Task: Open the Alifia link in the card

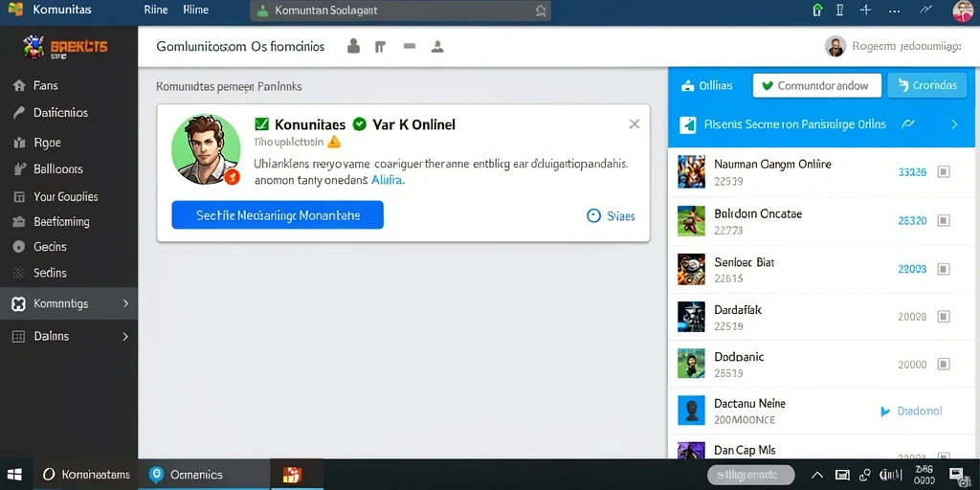Action: click(x=388, y=180)
